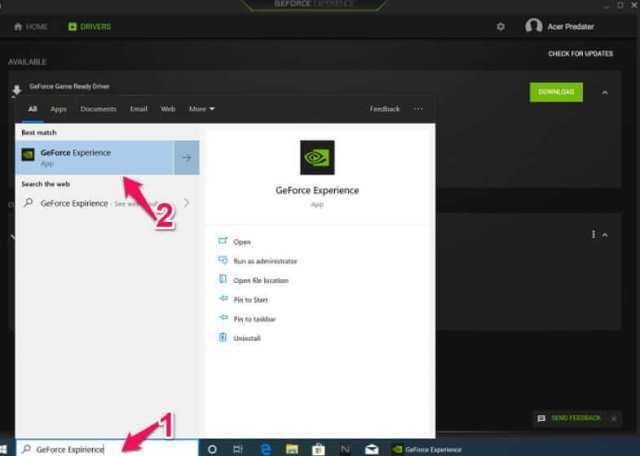640x456 pixels.
Task: Click the large NVIDIA app logo in preview
Action: point(317,158)
